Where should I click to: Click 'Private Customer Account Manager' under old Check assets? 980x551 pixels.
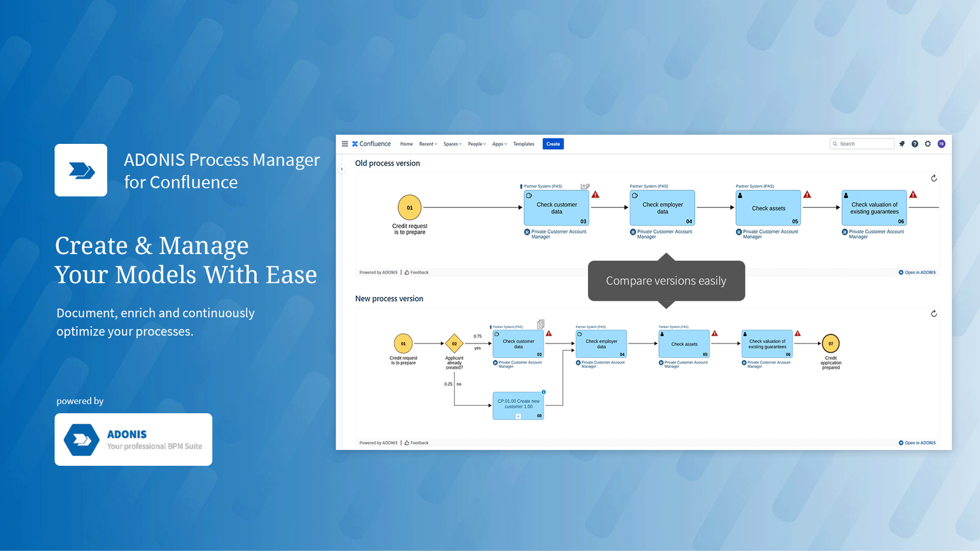[x=771, y=234]
